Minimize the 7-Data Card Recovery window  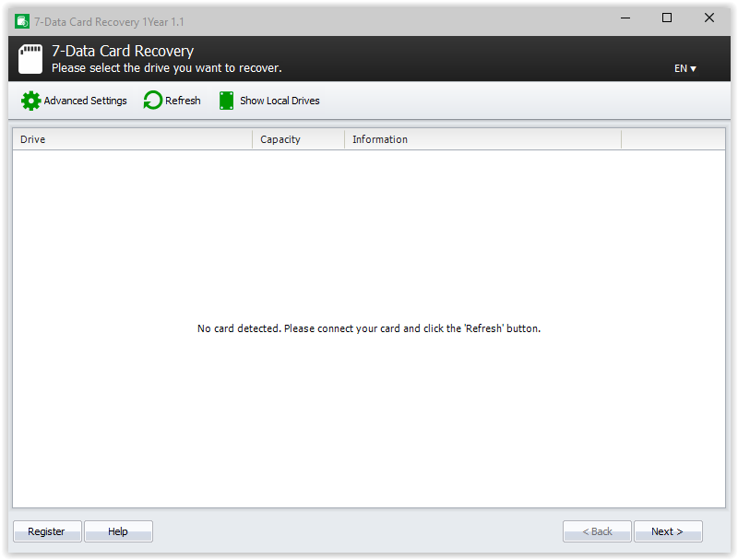pyautogui.click(x=625, y=18)
